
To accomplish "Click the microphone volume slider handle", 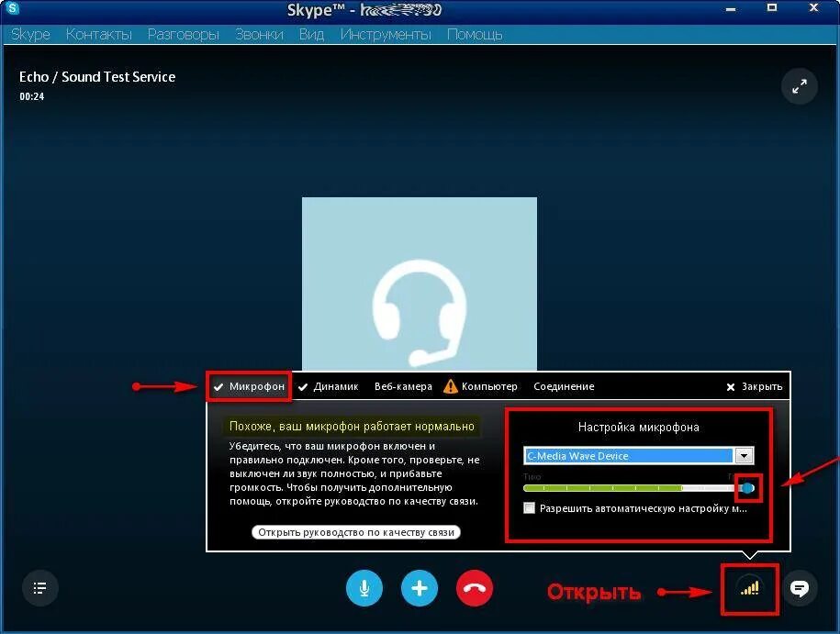I will click(x=748, y=488).
